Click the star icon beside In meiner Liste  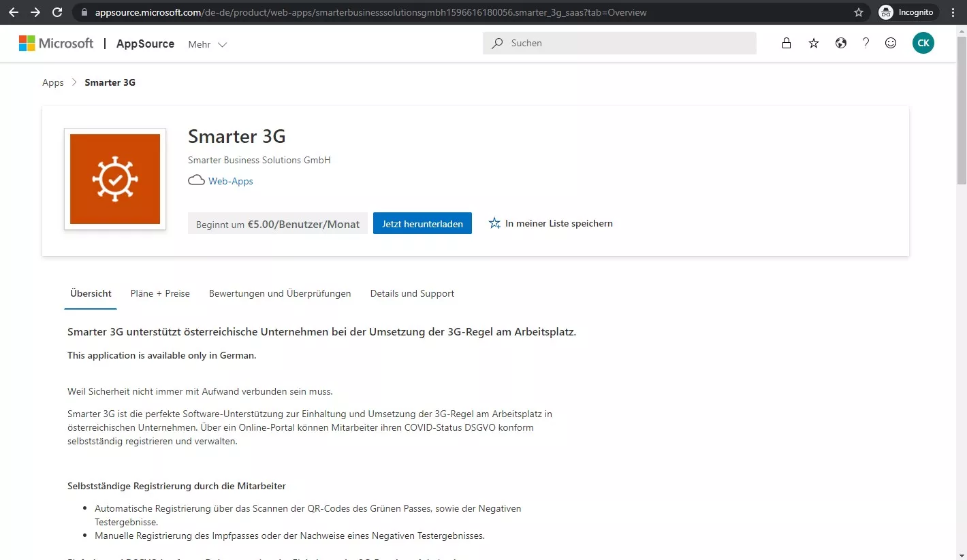(x=494, y=223)
